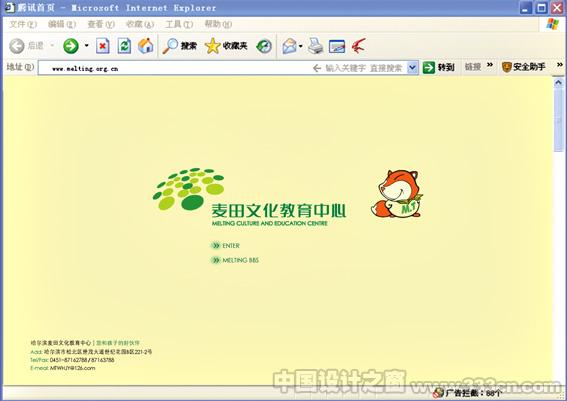Print the page with printer icon
This screenshot has height=401, width=567.
pos(315,46)
